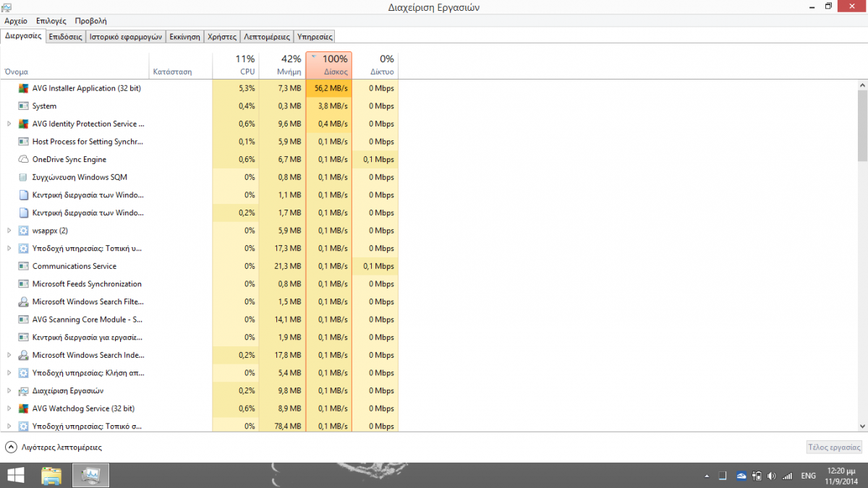This screenshot has height=488, width=868.
Task: Switch to the Λεπτομέρειες tab
Action: click(267, 36)
